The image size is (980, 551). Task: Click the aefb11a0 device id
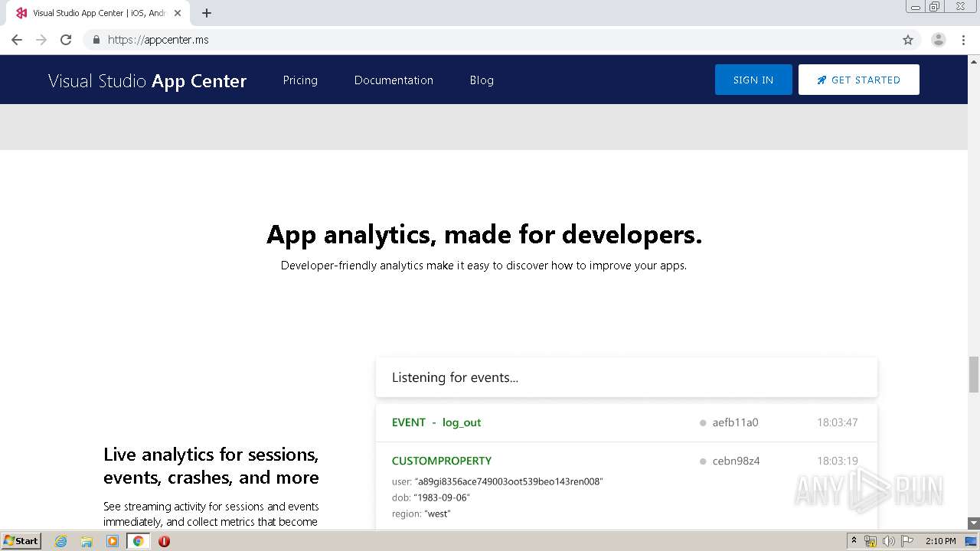pyautogui.click(x=735, y=422)
